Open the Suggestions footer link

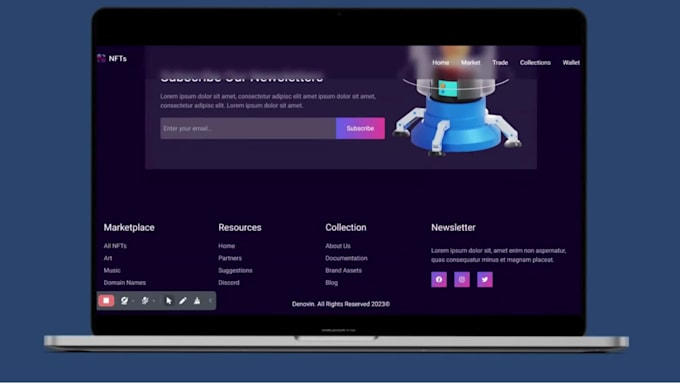(235, 270)
